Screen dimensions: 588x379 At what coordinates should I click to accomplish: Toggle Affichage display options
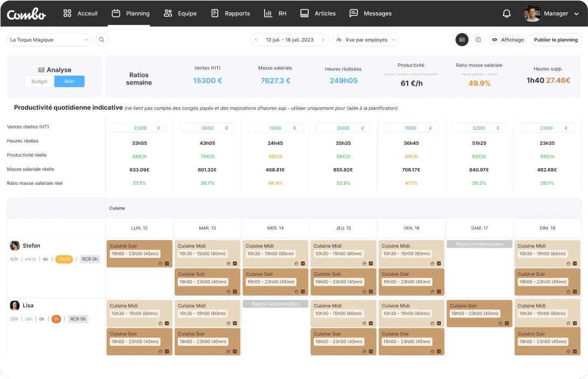pyautogui.click(x=507, y=39)
